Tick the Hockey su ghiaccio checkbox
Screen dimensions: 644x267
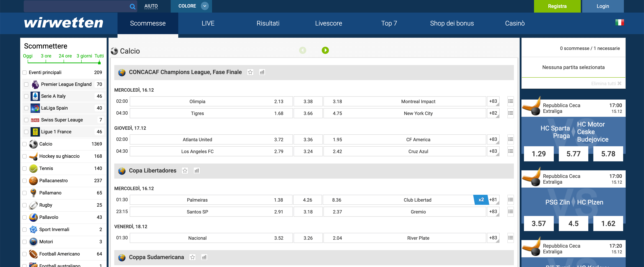(24, 156)
